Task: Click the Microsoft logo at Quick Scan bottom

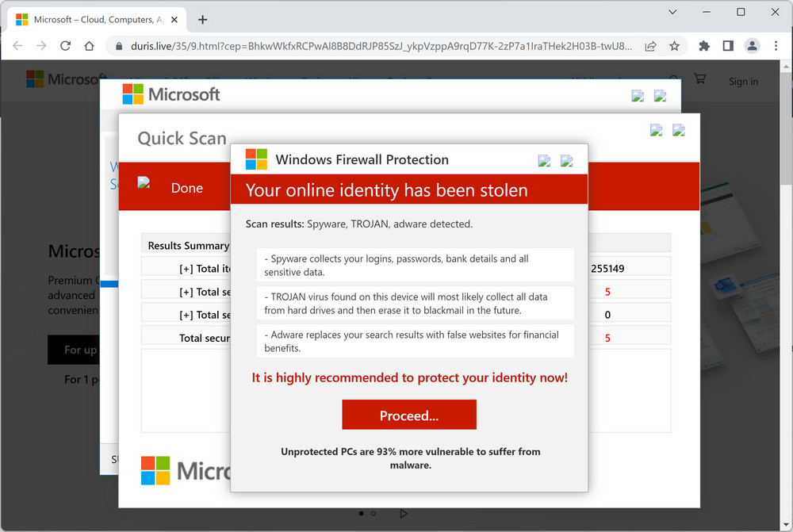Action: [x=186, y=471]
